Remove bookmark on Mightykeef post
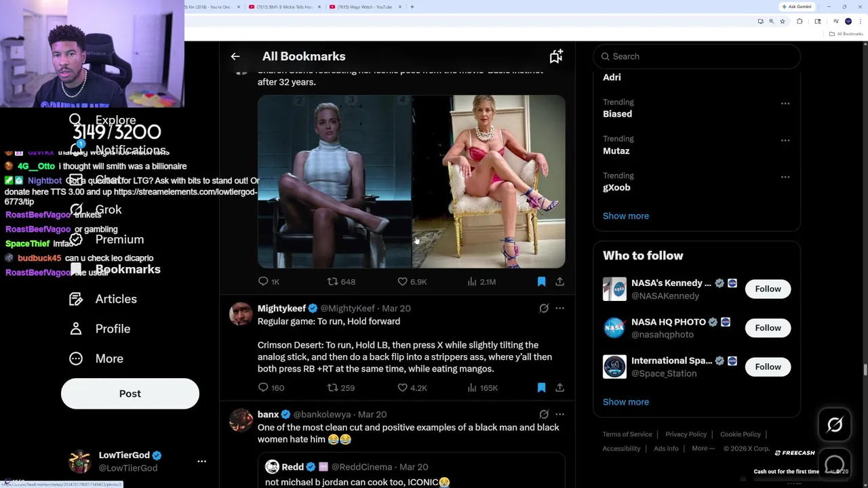 coord(541,388)
